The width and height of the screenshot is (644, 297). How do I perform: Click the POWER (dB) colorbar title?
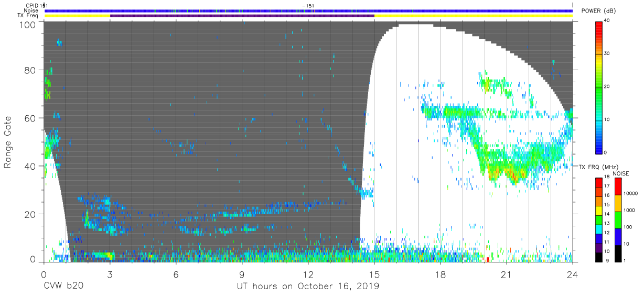click(x=598, y=11)
